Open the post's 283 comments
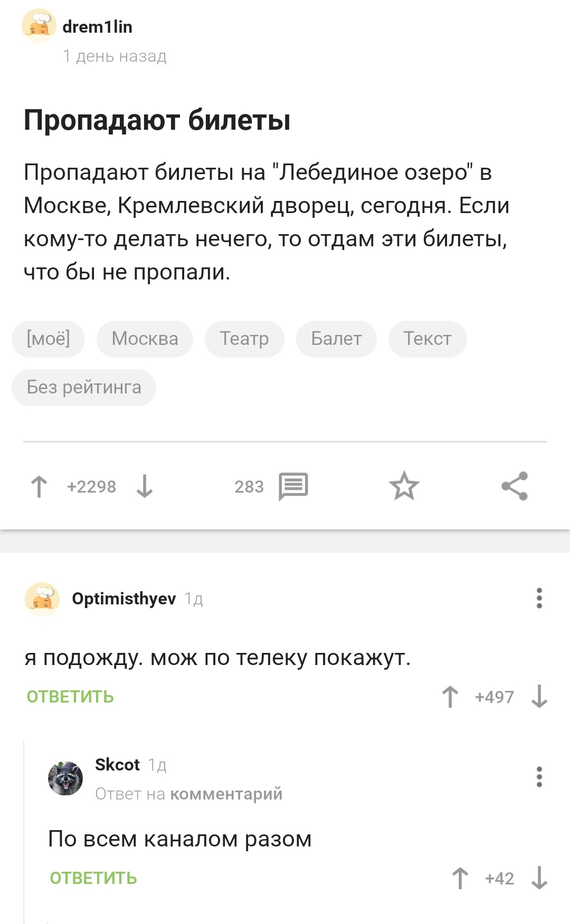Viewport: 570px width, 924px height. [x=293, y=486]
